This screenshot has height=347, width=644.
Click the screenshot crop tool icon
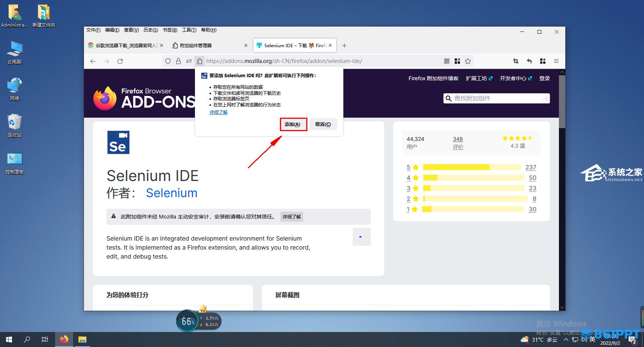[516, 61]
